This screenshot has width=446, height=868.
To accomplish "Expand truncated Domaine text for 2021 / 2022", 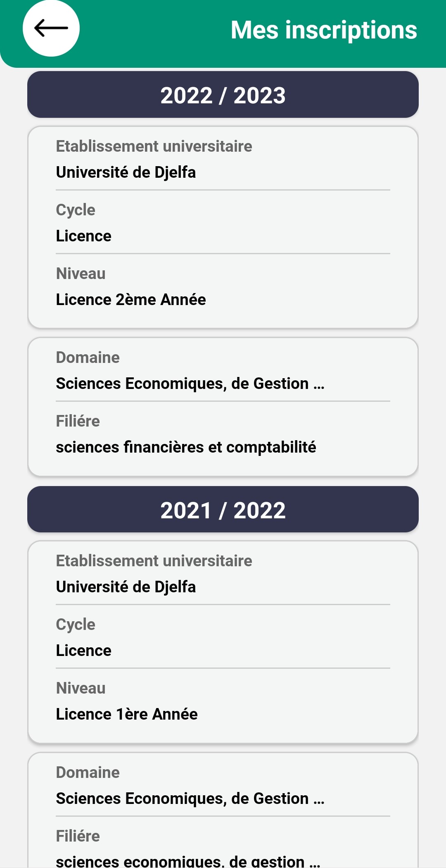I will pos(190,799).
